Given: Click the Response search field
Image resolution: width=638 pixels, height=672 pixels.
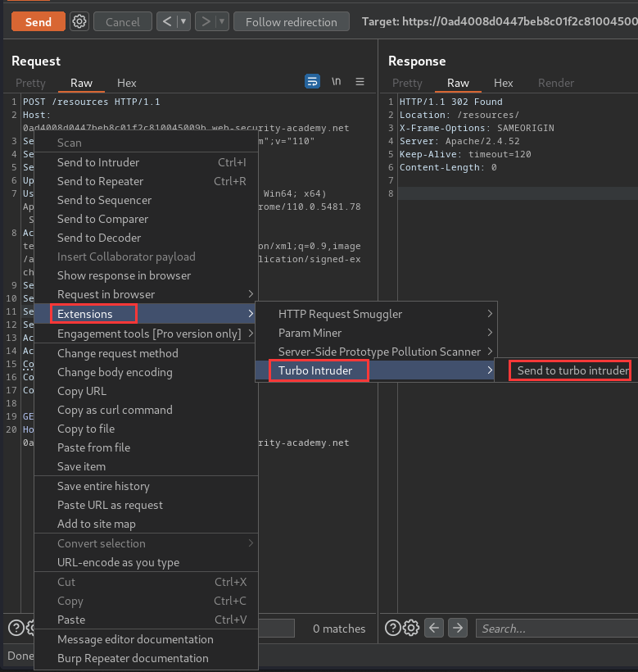Looking at the screenshot, I should click(x=557, y=629).
